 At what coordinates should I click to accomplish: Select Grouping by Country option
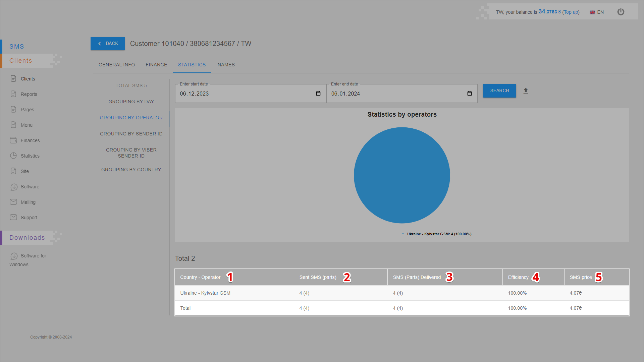click(x=131, y=170)
